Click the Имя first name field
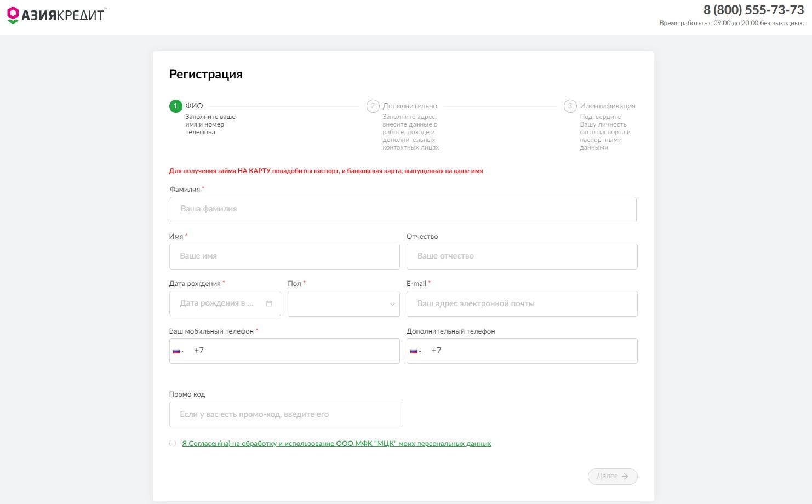 [284, 256]
